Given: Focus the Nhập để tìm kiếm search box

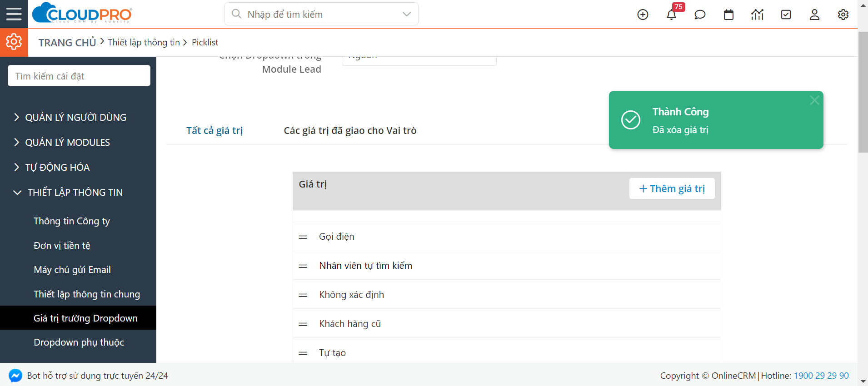Looking at the screenshot, I should click(x=321, y=14).
